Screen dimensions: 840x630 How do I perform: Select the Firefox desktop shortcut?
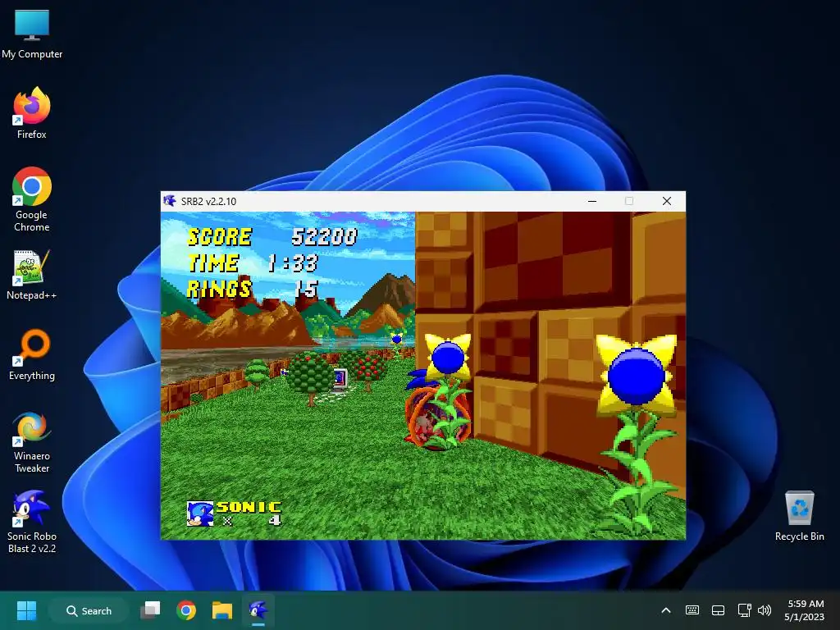(32, 113)
